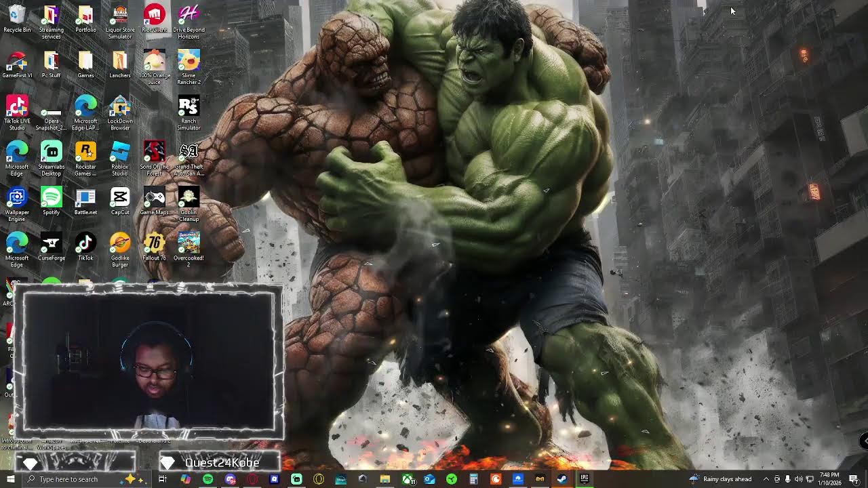This screenshot has width=868, height=488.
Task: Open CurseForge from the desktop
Action: click(x=52, y=247)
